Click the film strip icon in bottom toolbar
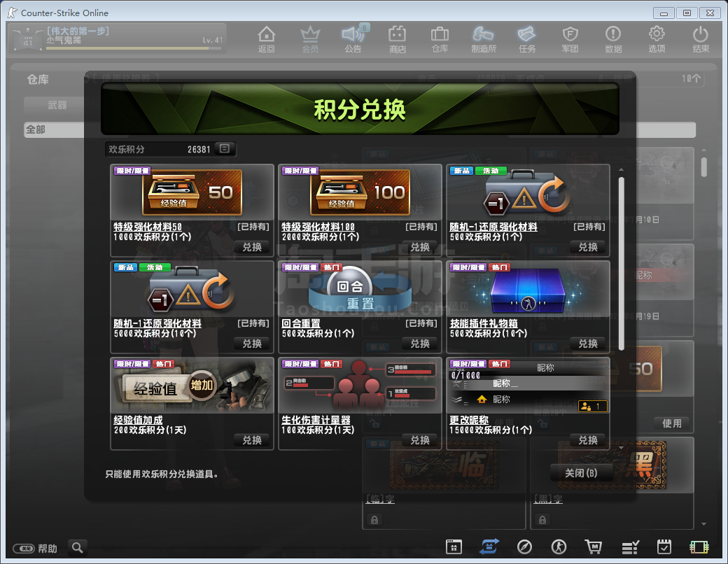 point(699,547)
